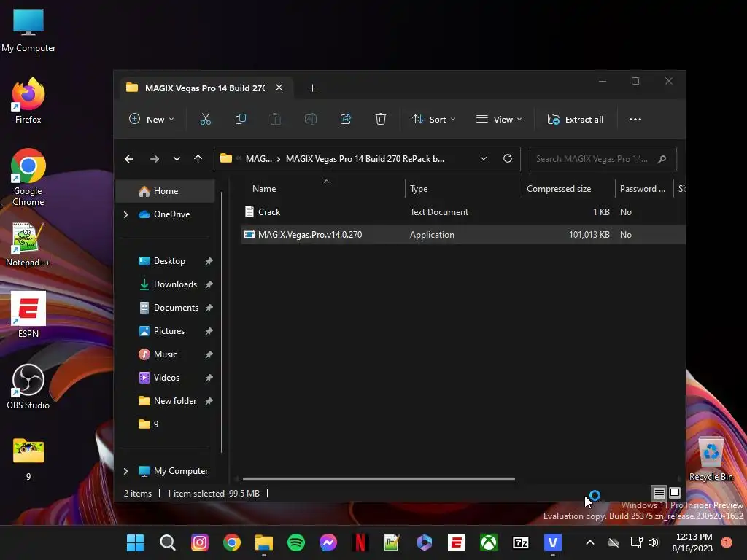Click the Paste clipboard icon
The width and height of the screenshot is (747, 560).
pyautogui.click(x=275, y=119)
